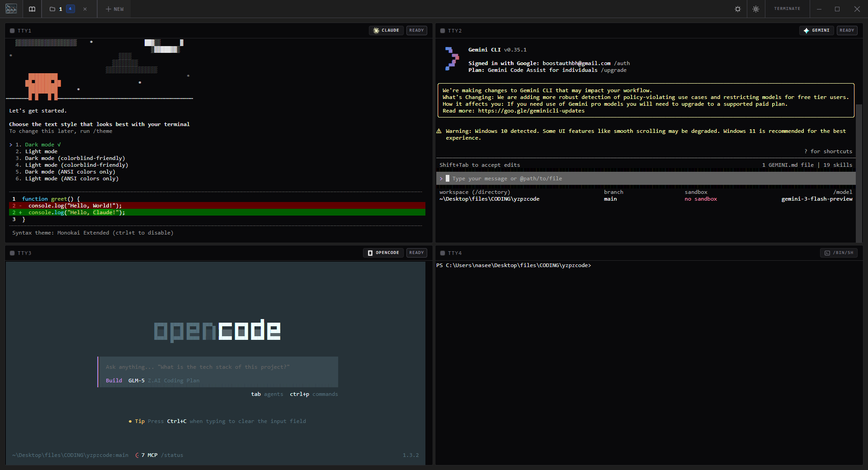Image resolution: width=868 pixels, height=470 pixels.
Task: Click the READY status badge in TTY3
Action: (416, 253)
